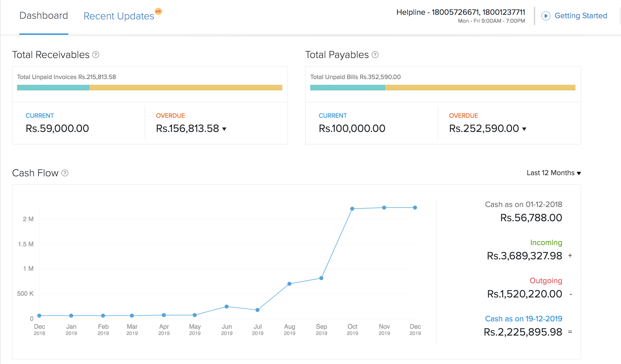Open the Last 12 Months period dropdown
Image resolution: width=621 pixels, height=364 pixels.
tap(554, 173)
